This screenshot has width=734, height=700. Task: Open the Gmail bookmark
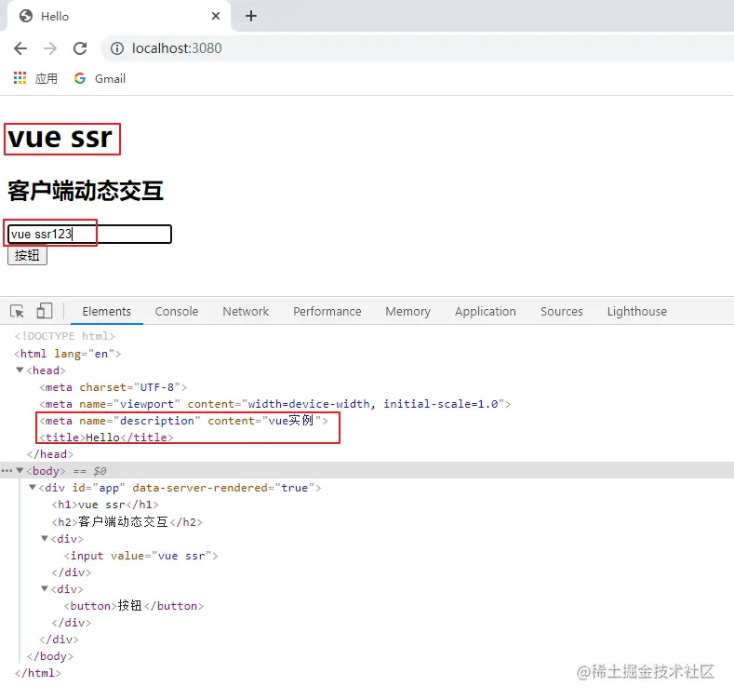pos(100,79)
